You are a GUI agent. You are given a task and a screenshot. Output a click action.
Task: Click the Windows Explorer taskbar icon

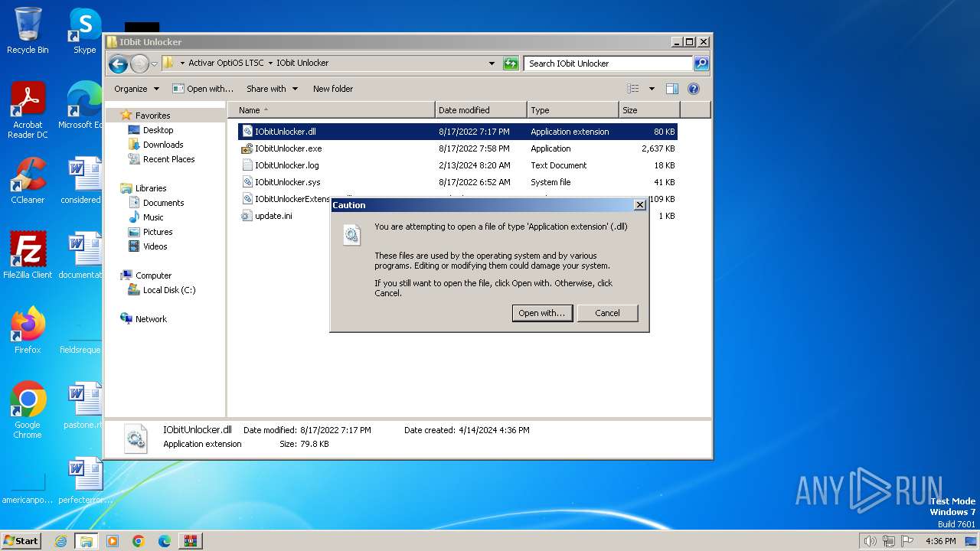click(87, 541)
